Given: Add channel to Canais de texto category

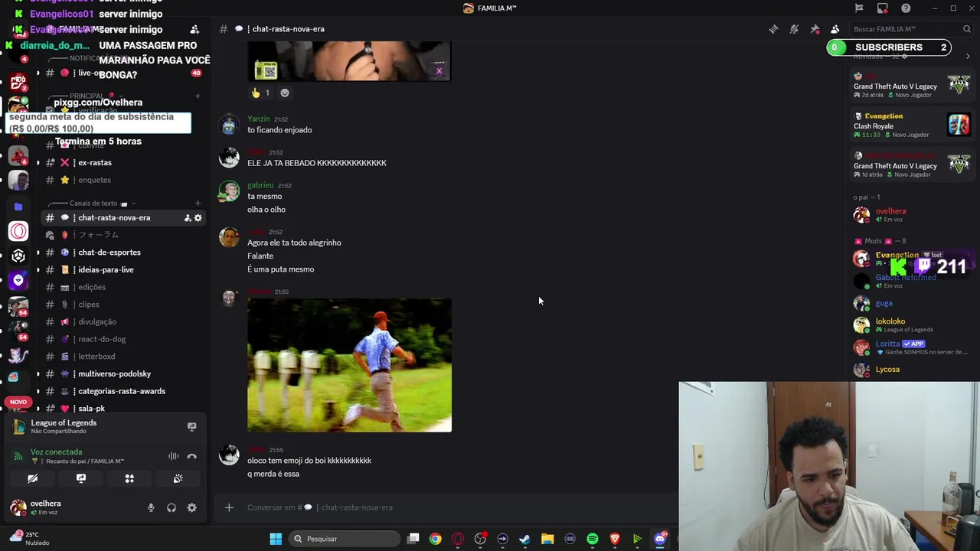Looking at the screenshot, I should [x=198, y=204].
